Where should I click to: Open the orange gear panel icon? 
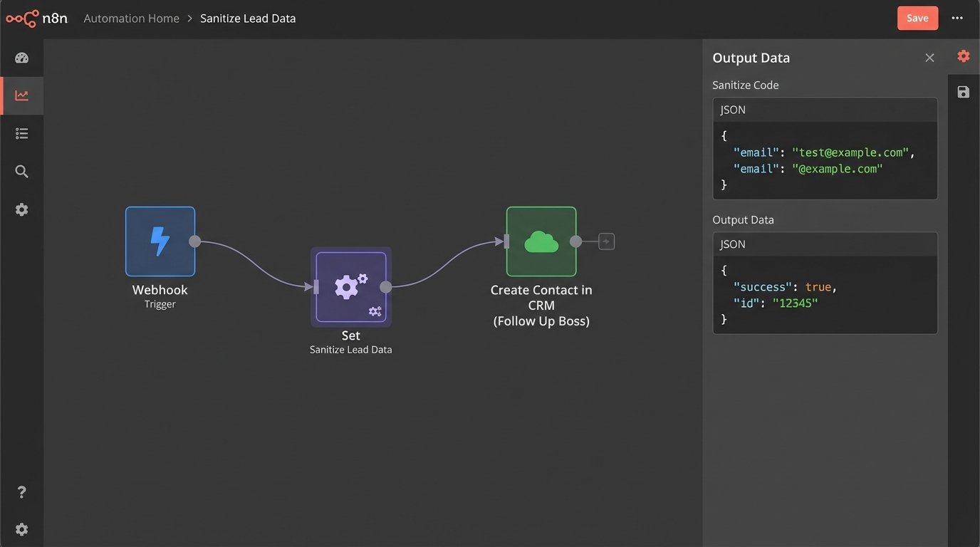pos(963,56)
